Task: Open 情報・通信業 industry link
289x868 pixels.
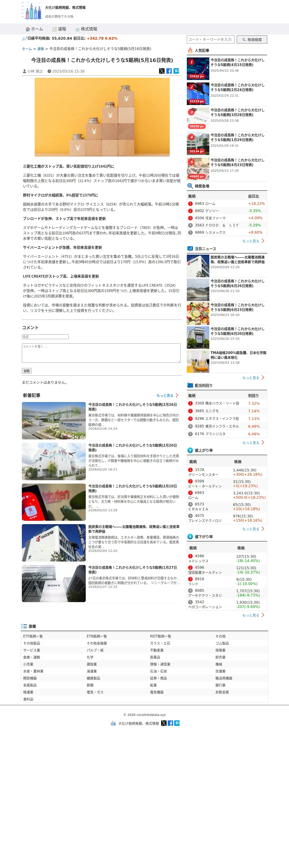Action: point(160,664)
